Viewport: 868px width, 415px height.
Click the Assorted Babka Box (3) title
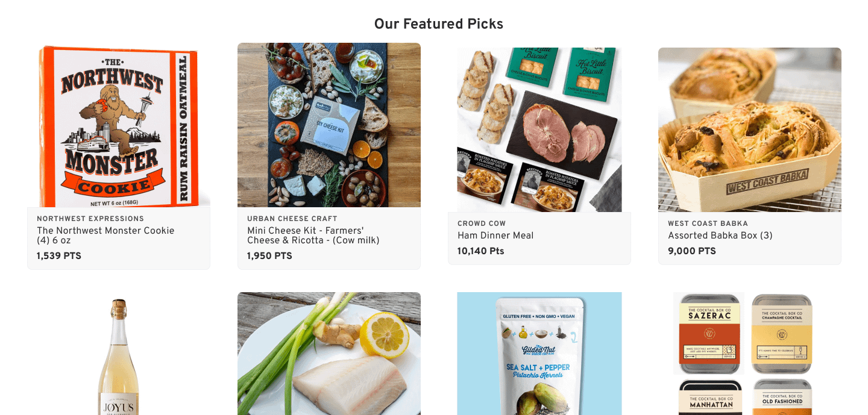coord(720,236)
